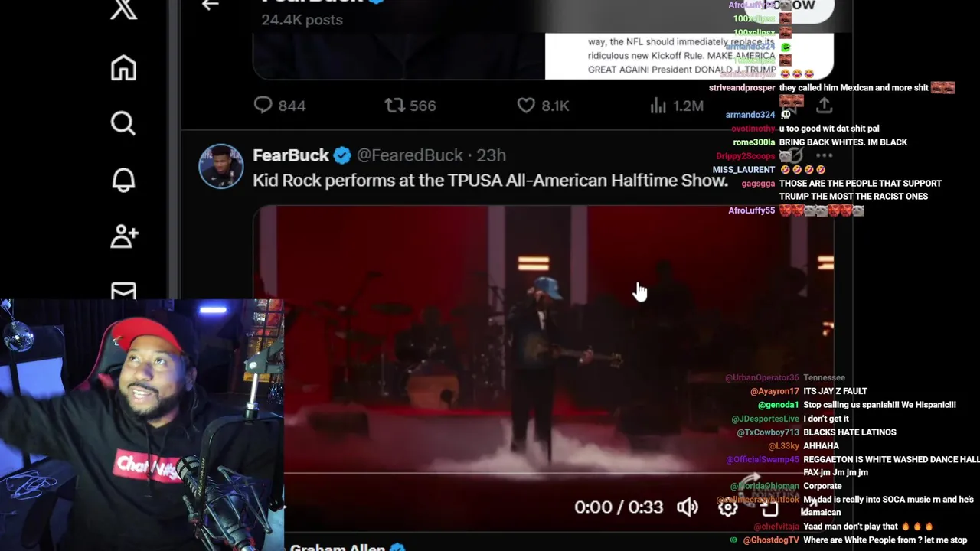This screenshot has height=551, width=980.
Task: Play the Kid Rock halftime video
Action: [543, 367]
